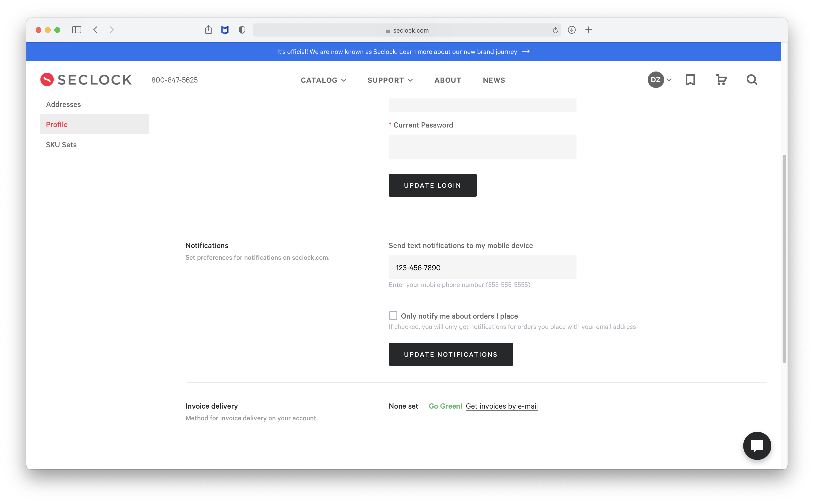The height and width of the screenshot is (504, 814).
Task: Click the DZ account avatar
Action: coord(655,80)
